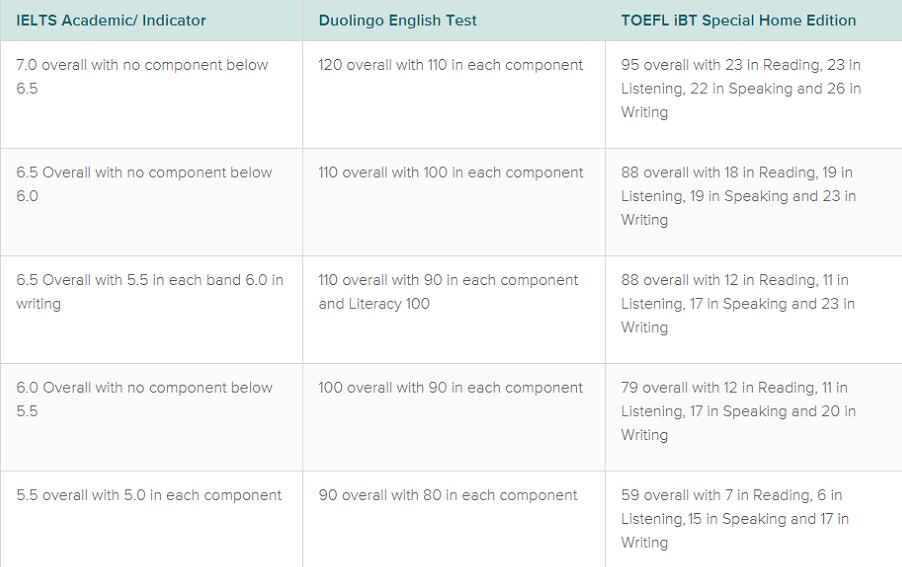Viewport: 902px width, 567px height.
Task: Click TOEFL 88 overall with 12 in Reading
Action: click(x=738, y=304)
